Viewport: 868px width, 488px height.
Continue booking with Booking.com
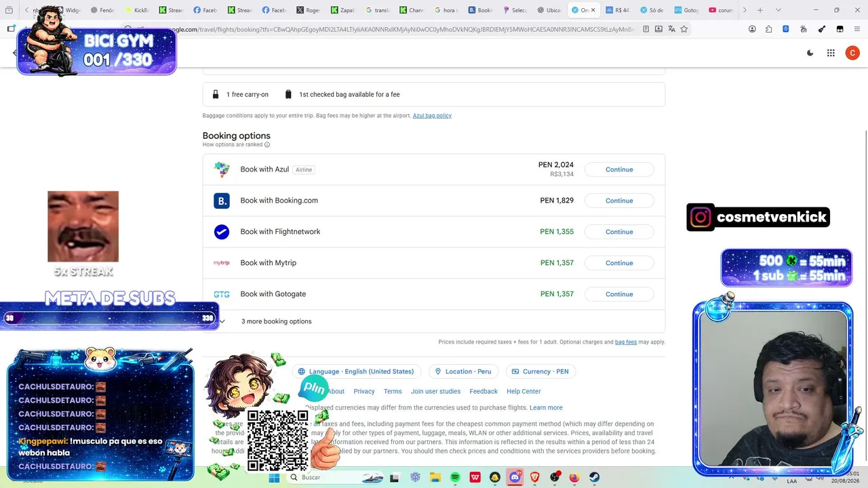619,201
